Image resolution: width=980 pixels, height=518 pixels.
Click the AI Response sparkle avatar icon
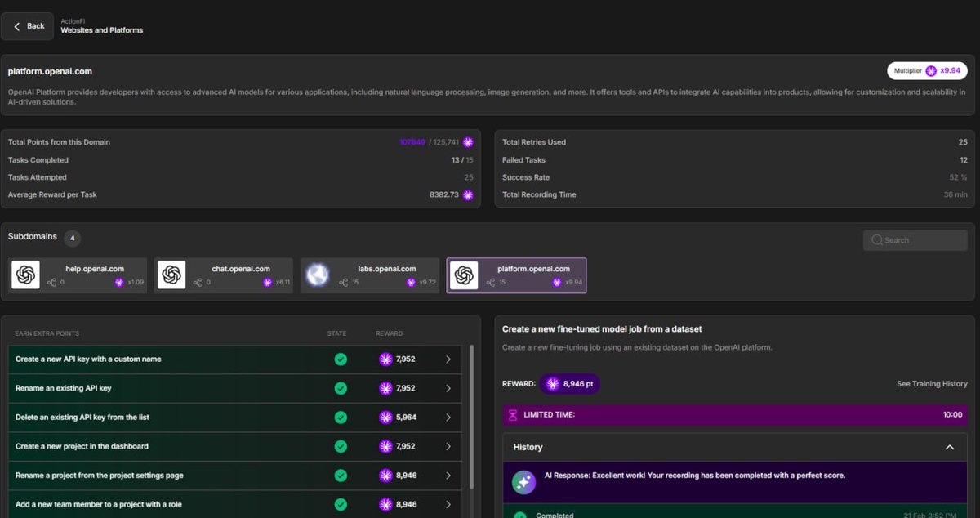coord(524,481)
